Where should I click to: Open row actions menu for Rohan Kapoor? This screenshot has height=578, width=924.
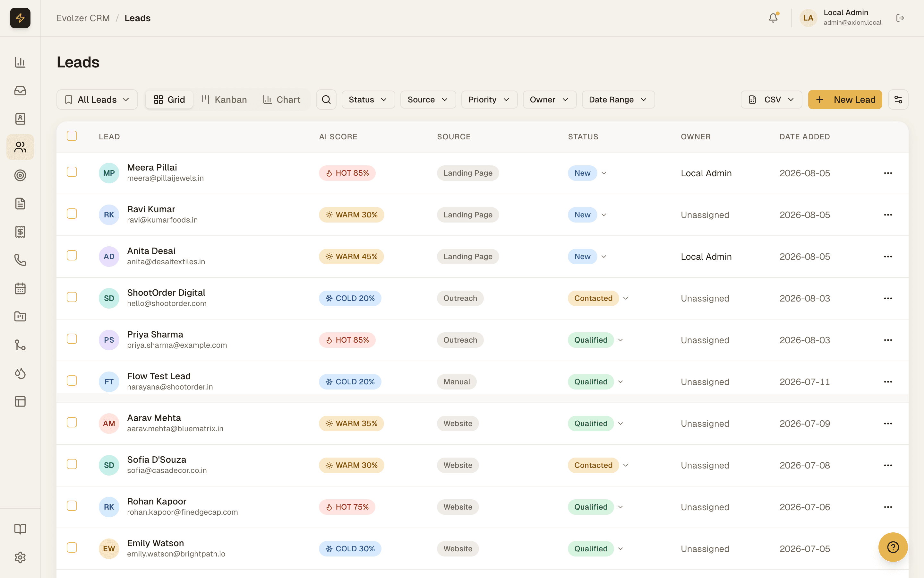tap(888, 507)
